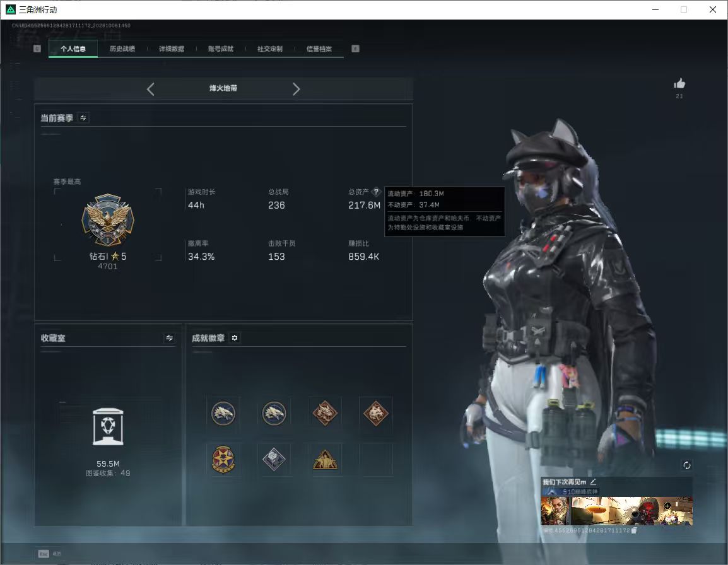Screen dimensions: 728x565
Task: Click the 217.6M total assets value
Action: pos(365,205)
